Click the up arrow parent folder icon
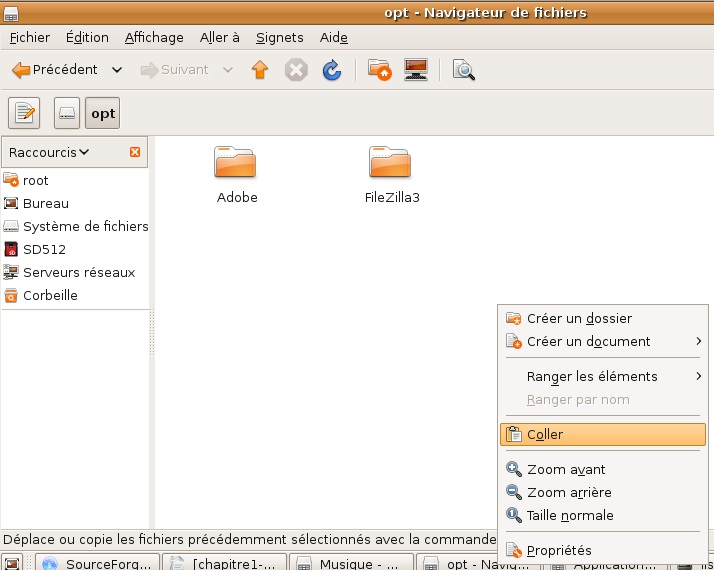This screenshot has width=714, height=570. click(260, 70)
